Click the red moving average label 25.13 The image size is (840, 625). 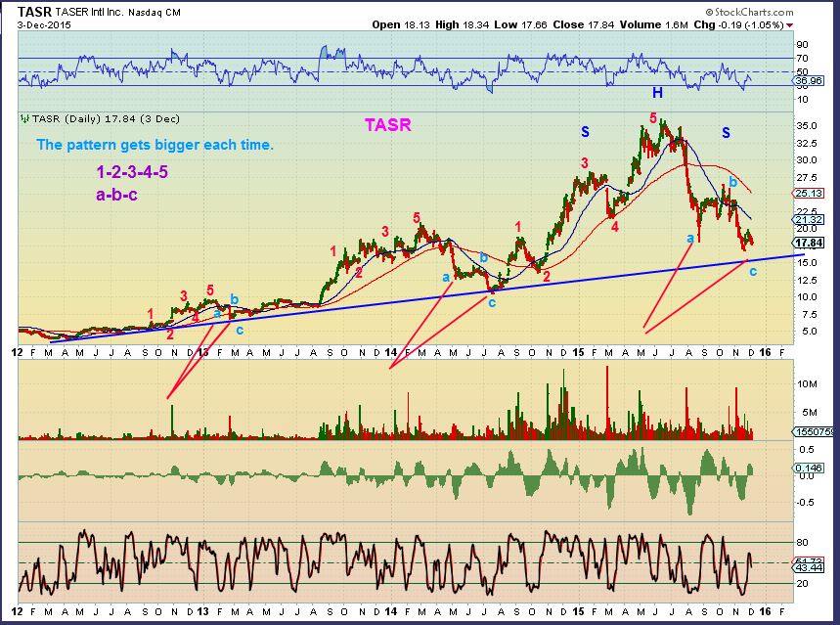click(809, 193)
